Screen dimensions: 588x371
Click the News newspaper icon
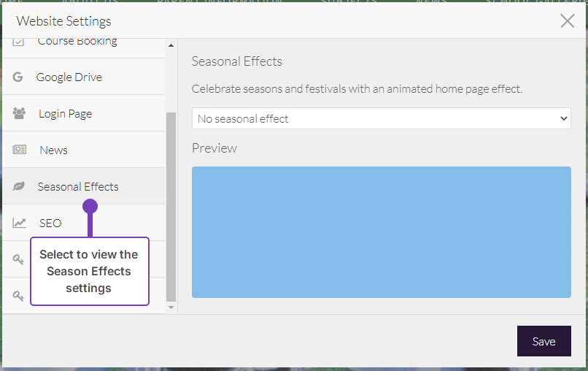(x=19, y=150)
